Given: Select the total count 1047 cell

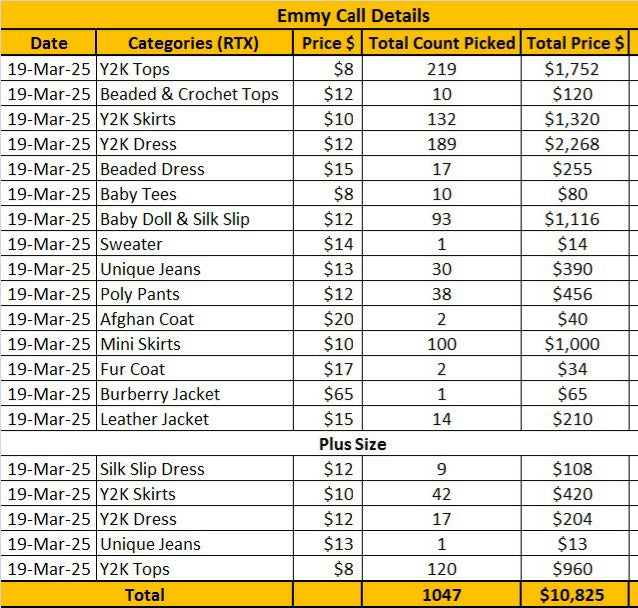Looking at the screenshot, I should tap(441, 595).
